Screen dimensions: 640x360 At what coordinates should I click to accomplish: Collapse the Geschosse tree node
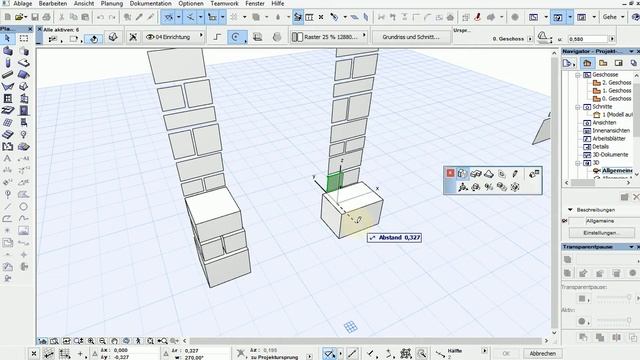pyautogui.click(x=578, y=75)
